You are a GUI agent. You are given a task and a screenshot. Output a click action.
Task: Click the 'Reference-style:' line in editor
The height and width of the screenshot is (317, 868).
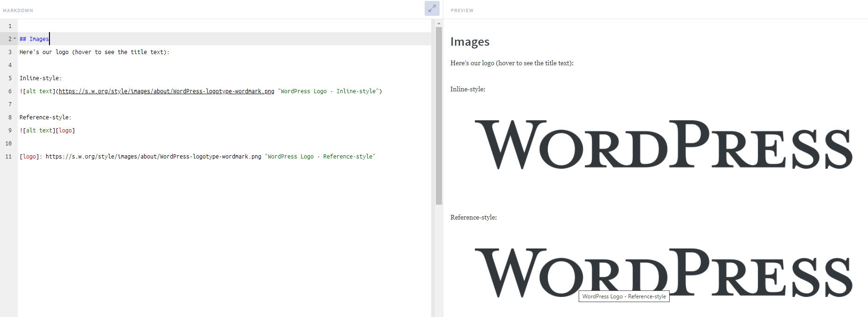click(46, 117)
